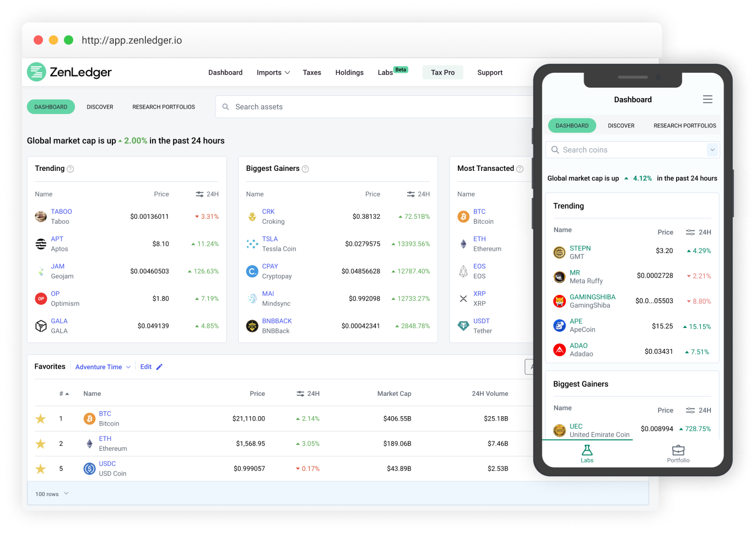Image resolution: width=756 pixels, height=533 pixels.
Task: Expand the mobile Search coins dropdown arrow
Action: (712, 150)
